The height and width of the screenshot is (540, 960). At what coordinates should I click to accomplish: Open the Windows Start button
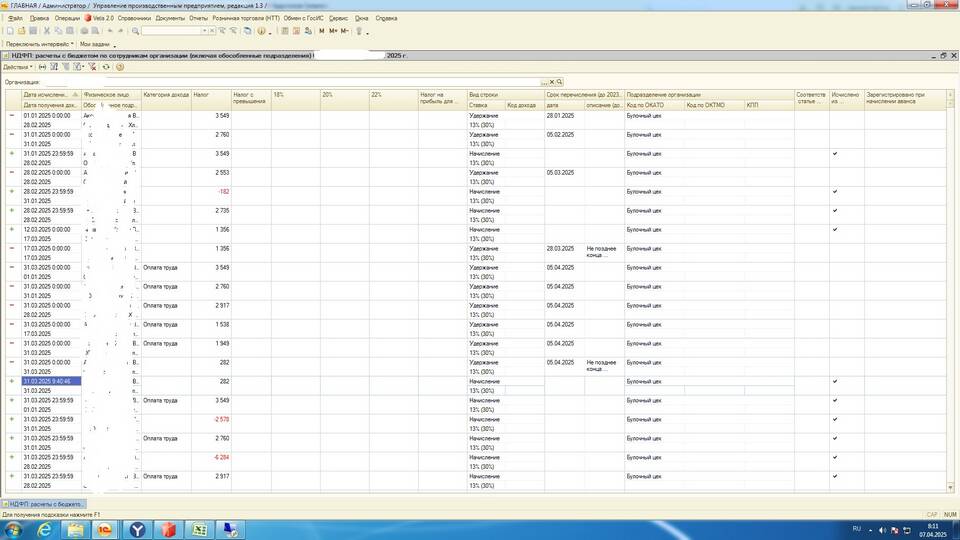click(x=12, y=530)
